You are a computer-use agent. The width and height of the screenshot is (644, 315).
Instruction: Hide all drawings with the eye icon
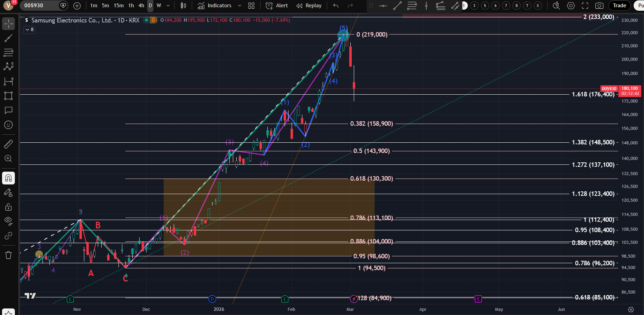coord(8,221)
